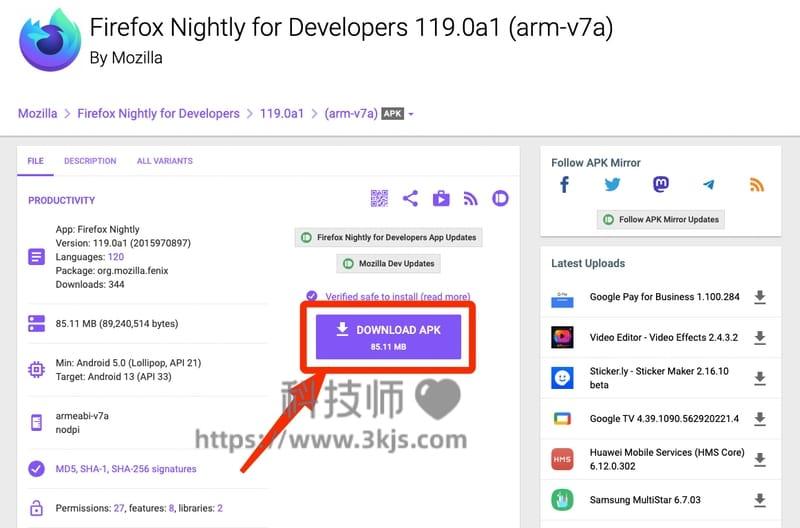The image size is (800, 528).
Task: Click the DOWNLOAD APK button
Action: click(388, 337)
